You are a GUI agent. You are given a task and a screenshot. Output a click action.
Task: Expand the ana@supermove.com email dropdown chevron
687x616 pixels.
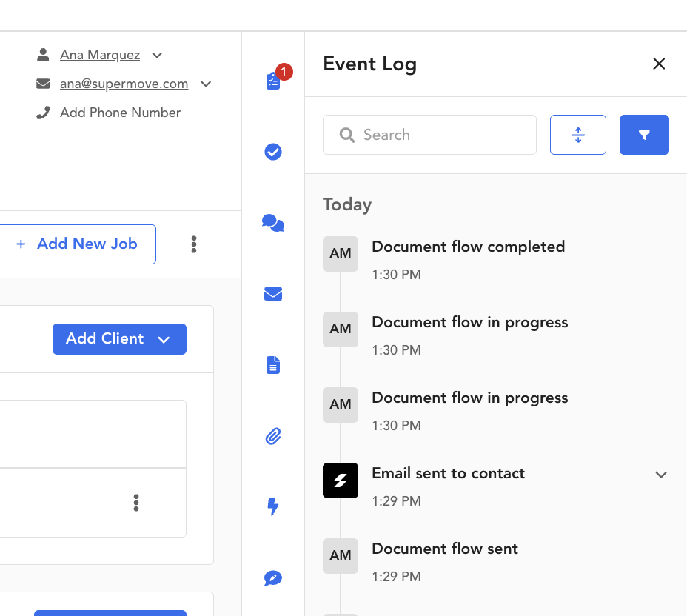click(x=206, y=84)
